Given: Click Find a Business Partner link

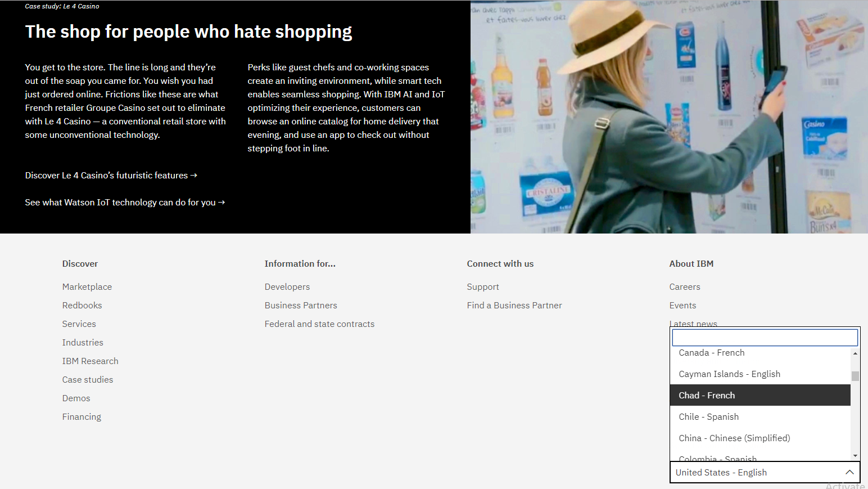Looking at the screenshot, I should tap(514, 306).
